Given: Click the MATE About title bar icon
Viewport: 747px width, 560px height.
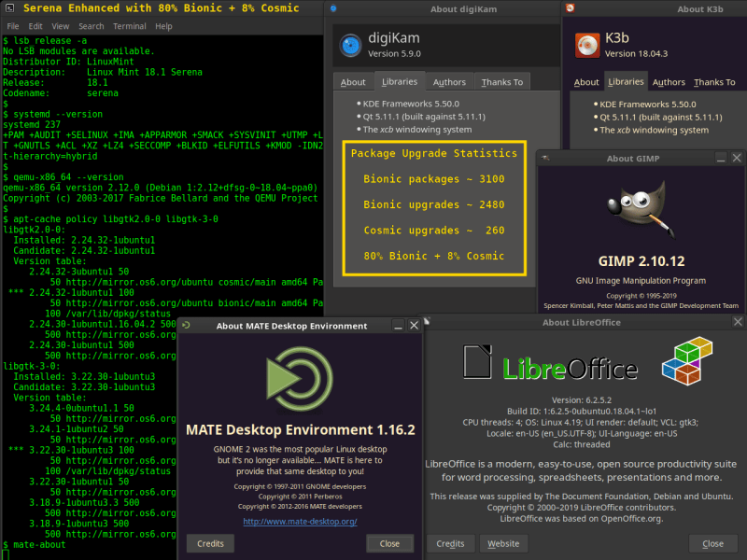Looking at the screenshot, I should coord(186,326).
